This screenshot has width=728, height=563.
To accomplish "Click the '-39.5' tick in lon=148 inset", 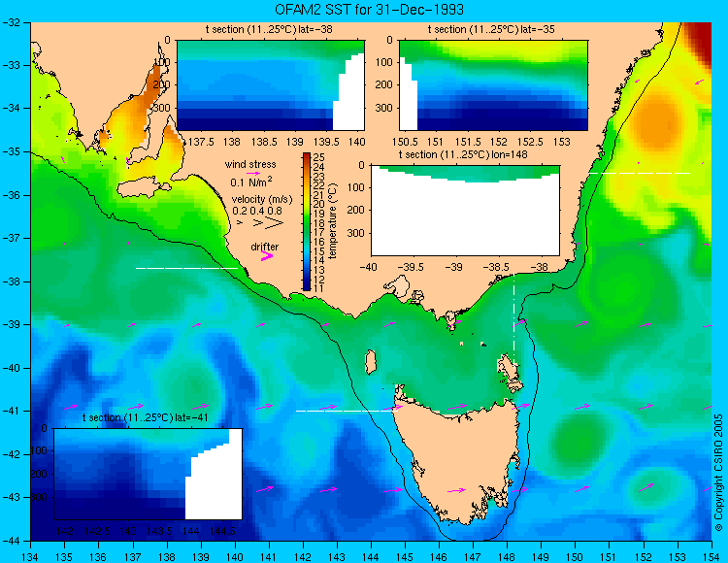I will (412, 267).
